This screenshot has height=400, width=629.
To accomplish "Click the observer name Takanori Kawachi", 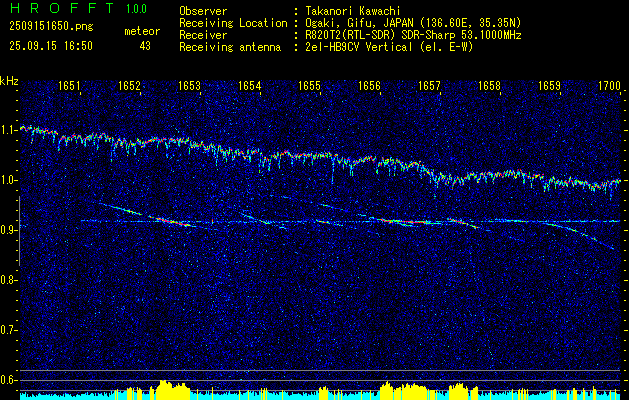I will pyautogui.click(x=353, y=11).
